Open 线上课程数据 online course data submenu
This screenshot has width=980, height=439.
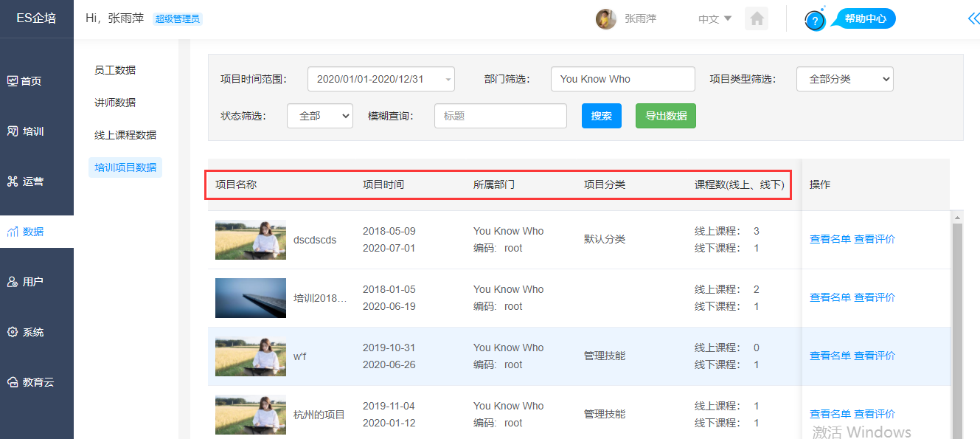(x=125, y=135)
